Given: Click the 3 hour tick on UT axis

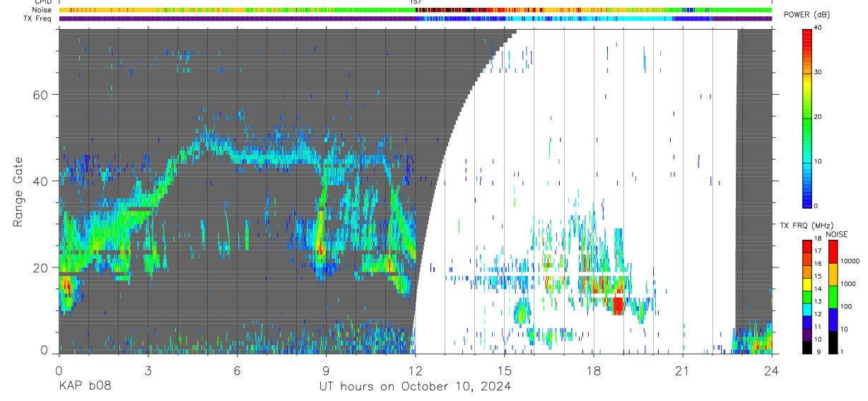Looking at the screenshot, I should 148,370.
